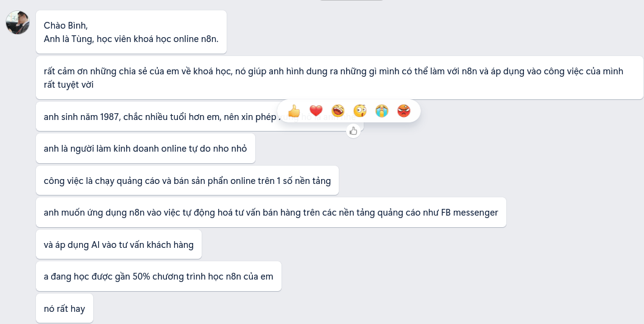This screenshot has width=644, height=324.
Task: Click the message mentioning born in 1987
Action: click(x=200, y=116)
